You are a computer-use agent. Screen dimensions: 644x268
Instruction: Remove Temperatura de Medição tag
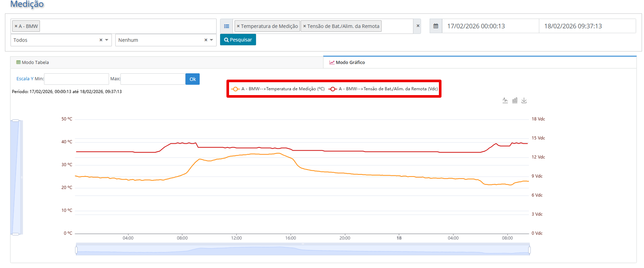click(238, 26)
